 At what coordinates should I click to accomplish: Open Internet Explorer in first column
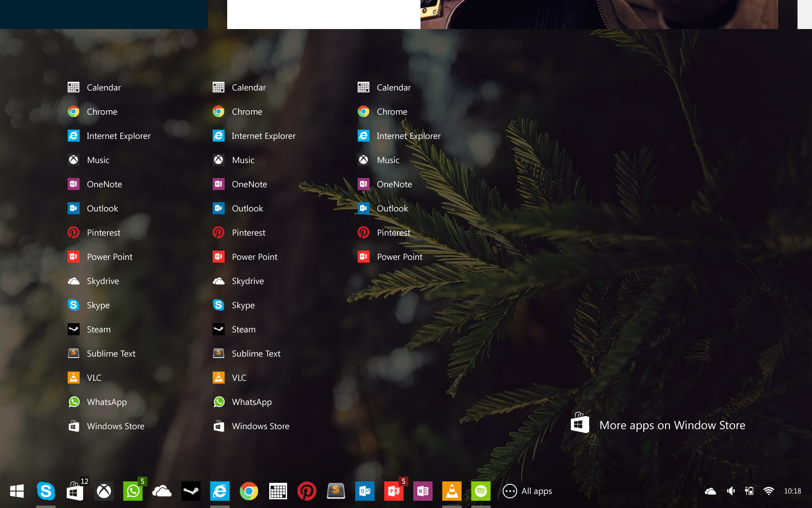(x=109, y=135)
